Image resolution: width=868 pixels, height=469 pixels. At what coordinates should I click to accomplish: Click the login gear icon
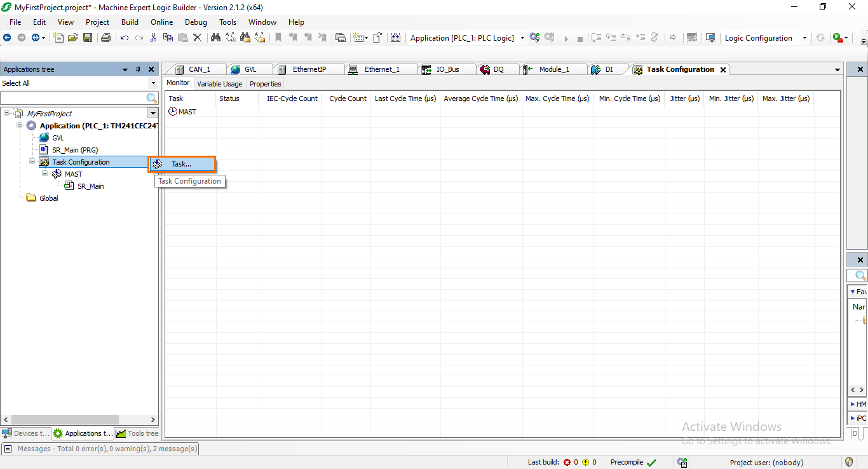coord(534,37)
